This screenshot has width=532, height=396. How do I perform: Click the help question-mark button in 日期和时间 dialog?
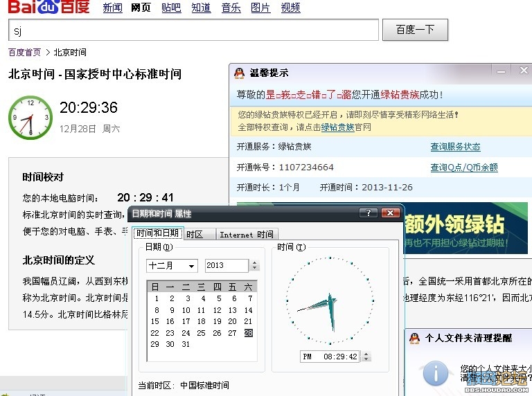[x=369, y=213]
